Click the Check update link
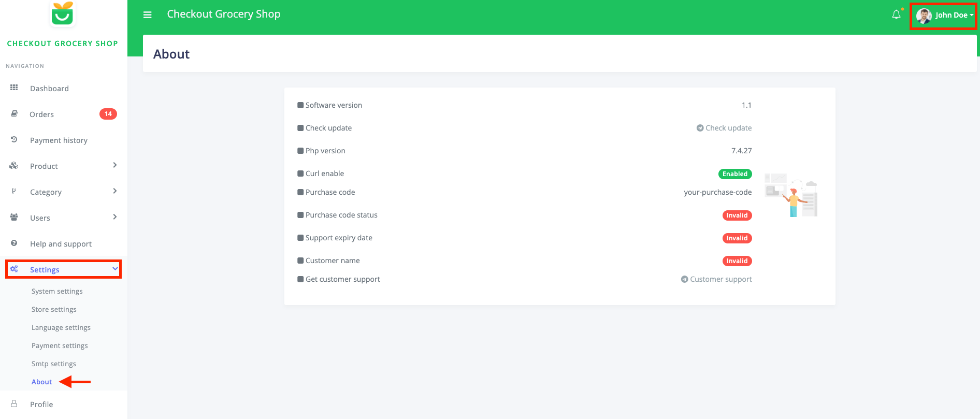Screen dimensions: 980x419 pyautogui.click(x=724, y=128)
